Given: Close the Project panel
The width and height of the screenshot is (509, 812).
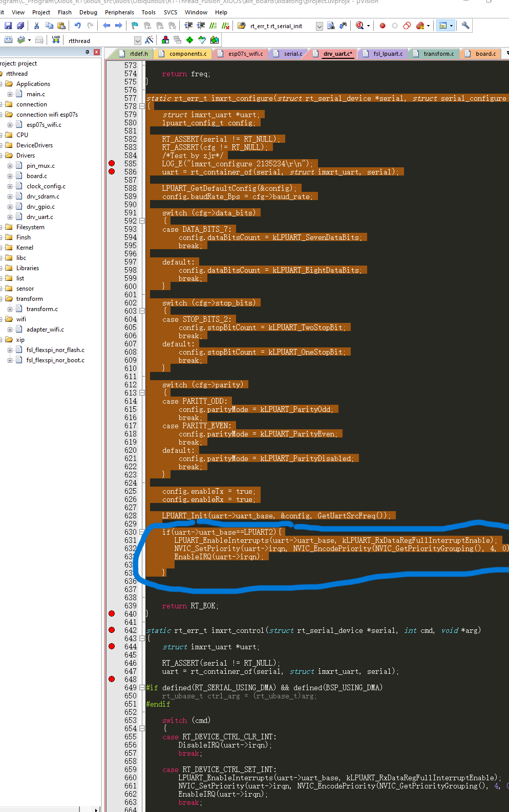Looking at the screenshot, I should pos(96,52).
